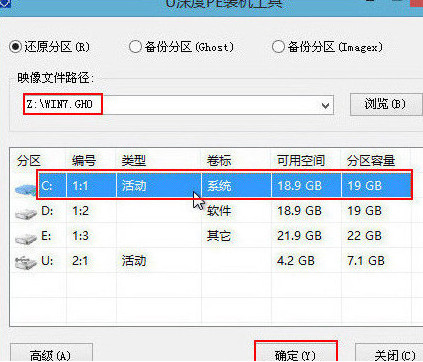Click the 浏览 (B) browse button
The height and width of the screenshot is (362, 423).
(x=386, y=105)
